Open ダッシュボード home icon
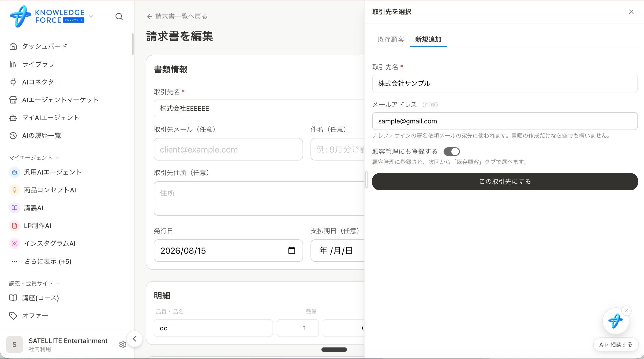 pyautogui.click(x=13, y=46)
